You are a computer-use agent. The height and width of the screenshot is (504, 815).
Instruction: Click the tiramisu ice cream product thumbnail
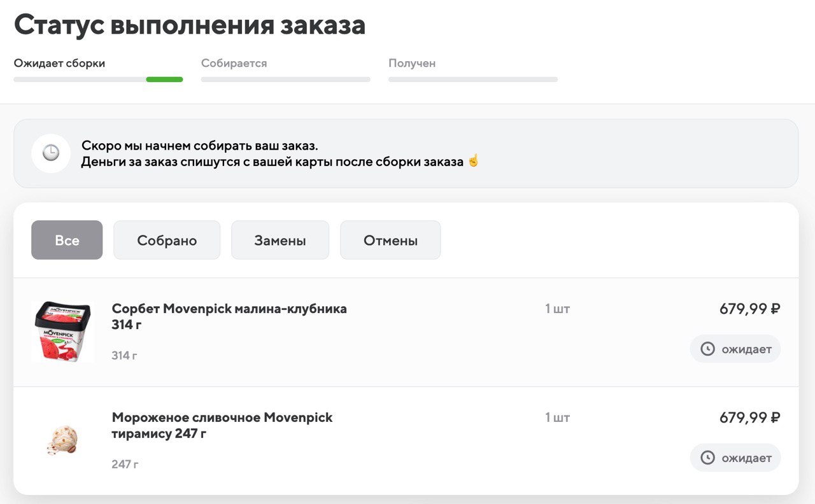(63, 440)
